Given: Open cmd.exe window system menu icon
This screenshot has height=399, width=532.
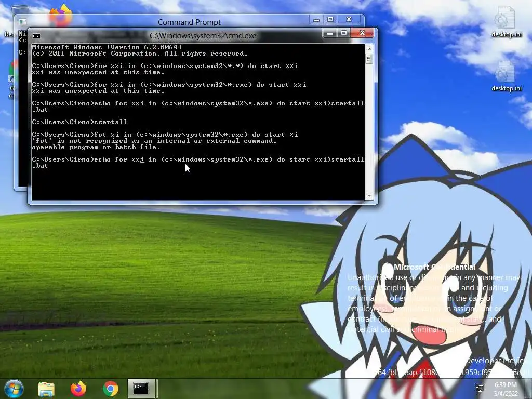Looking at the screenshot, I should coord(36,36).
